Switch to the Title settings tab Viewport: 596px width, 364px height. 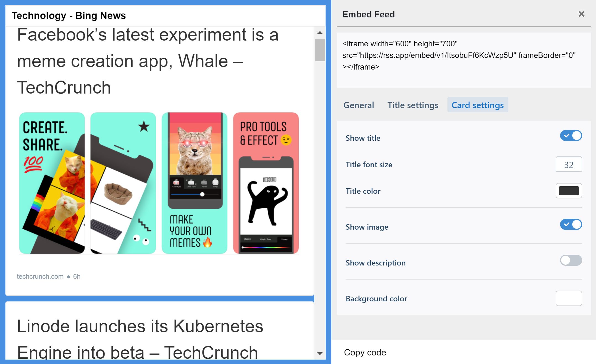pyautogui.click(x=413, y=105)
